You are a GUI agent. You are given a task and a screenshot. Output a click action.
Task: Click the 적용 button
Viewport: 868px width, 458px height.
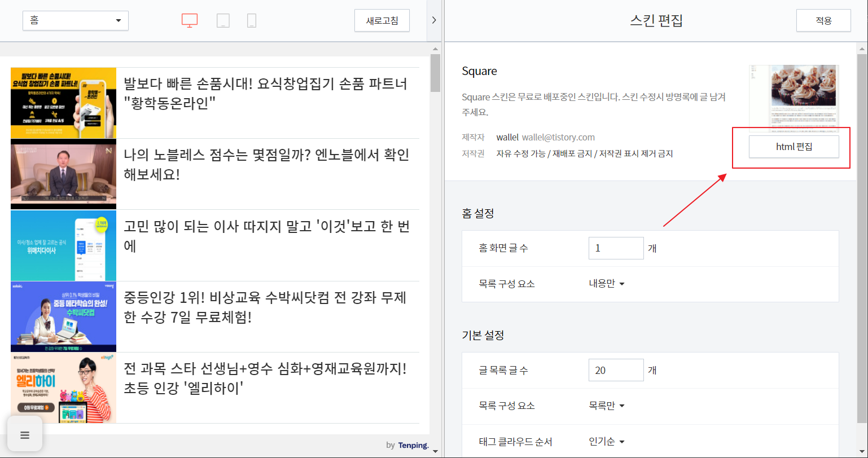823,20
